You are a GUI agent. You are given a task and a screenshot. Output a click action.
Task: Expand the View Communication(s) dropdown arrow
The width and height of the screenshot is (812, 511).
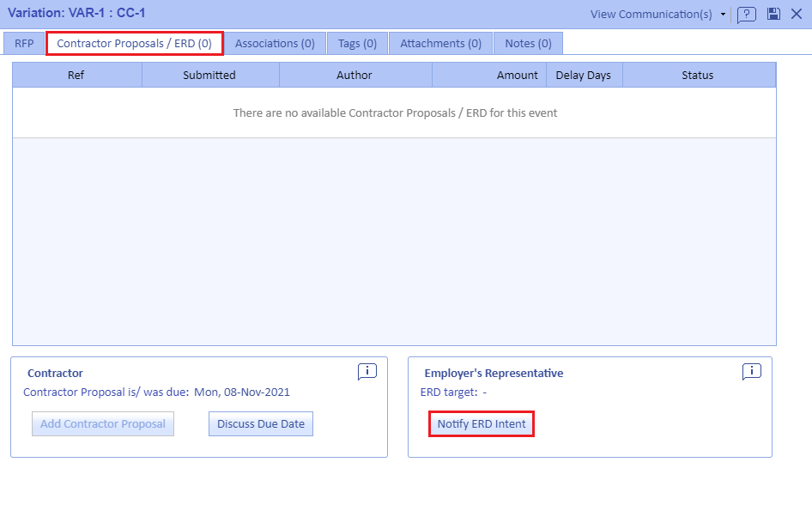pyautogui.click(x=723, y=15)
